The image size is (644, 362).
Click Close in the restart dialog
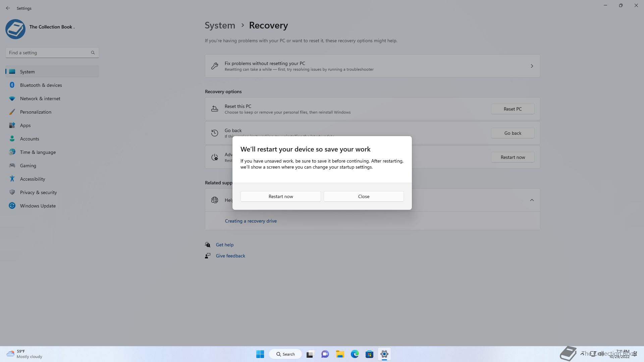pyautogui.click(x=364, y=196)
